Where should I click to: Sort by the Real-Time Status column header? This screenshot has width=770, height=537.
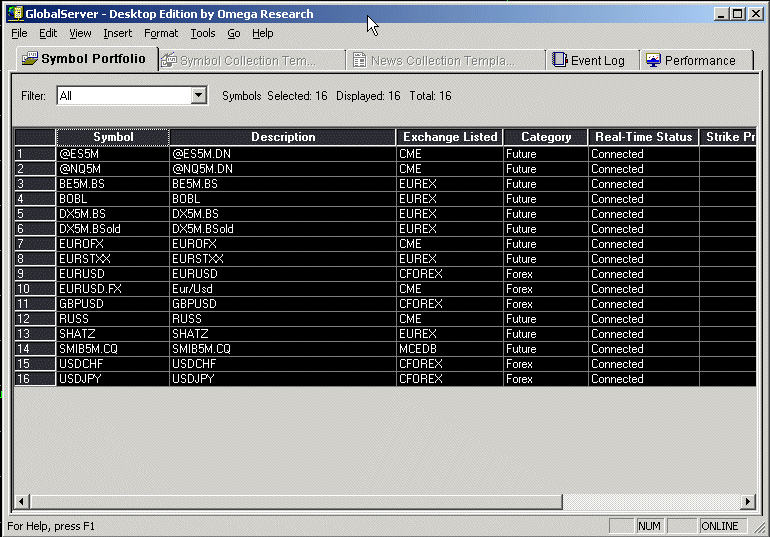(x=643, y=137)
